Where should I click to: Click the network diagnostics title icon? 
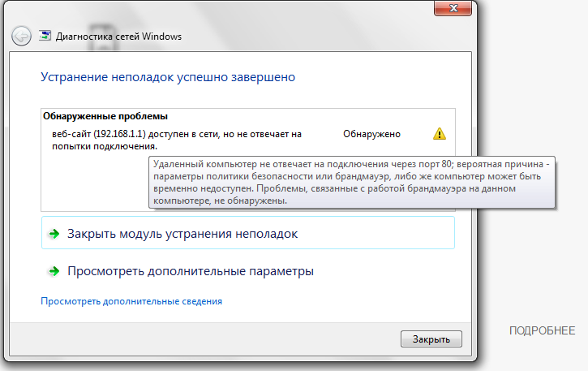(46, 37)
